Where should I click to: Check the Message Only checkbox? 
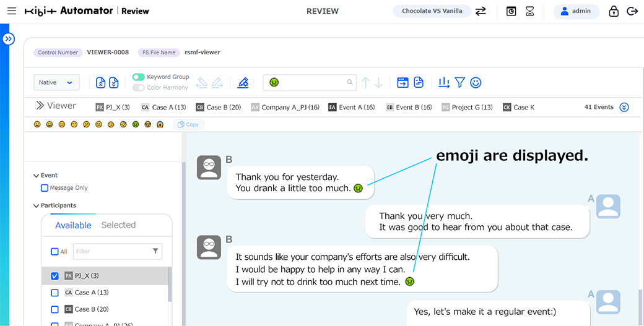pyautogui.click(x=45, y=188)
